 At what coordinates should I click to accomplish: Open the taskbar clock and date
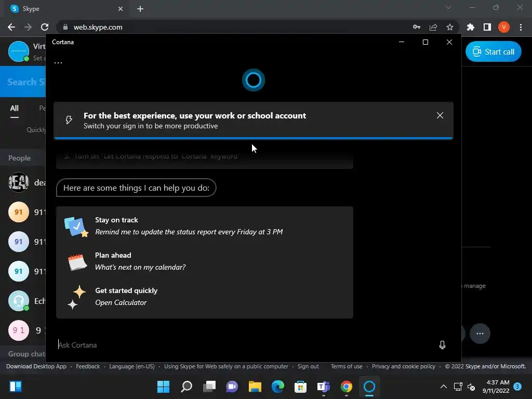point(496,387)
